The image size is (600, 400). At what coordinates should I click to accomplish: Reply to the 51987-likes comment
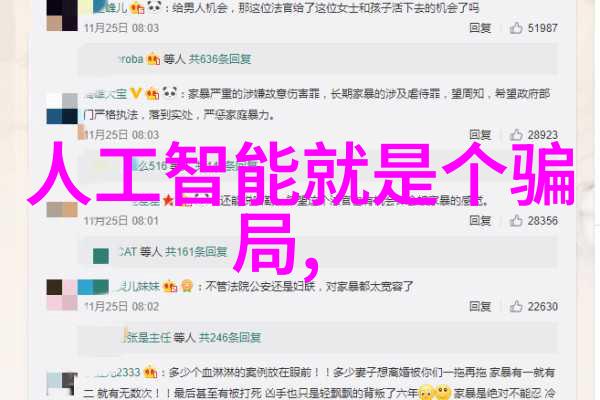click(480, 28)
